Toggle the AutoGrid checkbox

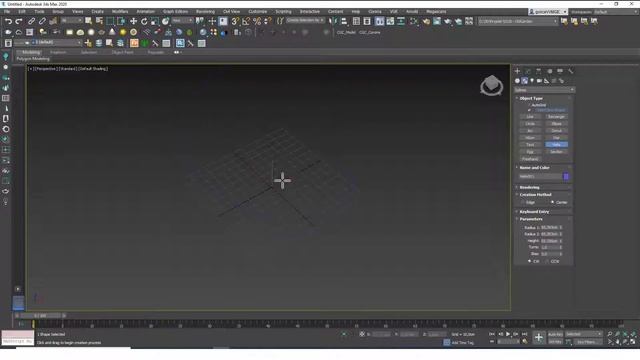click(529, 105)
